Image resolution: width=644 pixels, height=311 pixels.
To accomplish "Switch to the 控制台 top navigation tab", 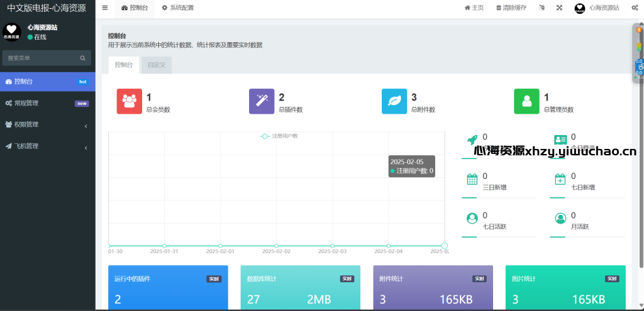I will pos(135,8).
